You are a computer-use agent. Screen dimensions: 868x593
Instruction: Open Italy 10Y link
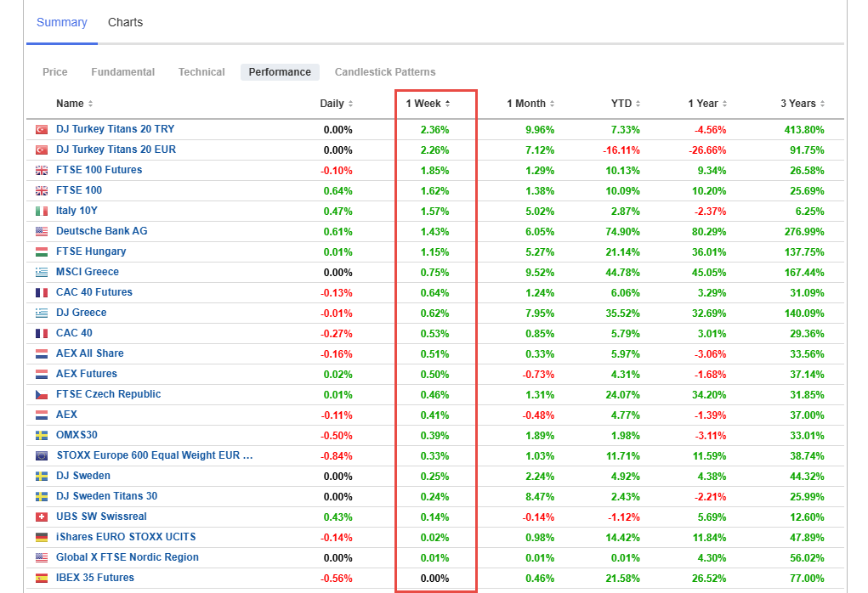coord(77,211)
